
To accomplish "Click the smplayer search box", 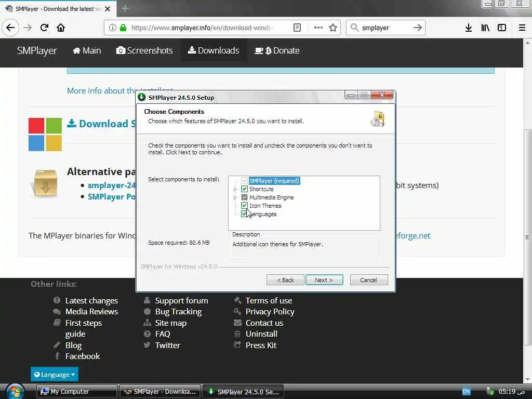I will coord(385,28).
